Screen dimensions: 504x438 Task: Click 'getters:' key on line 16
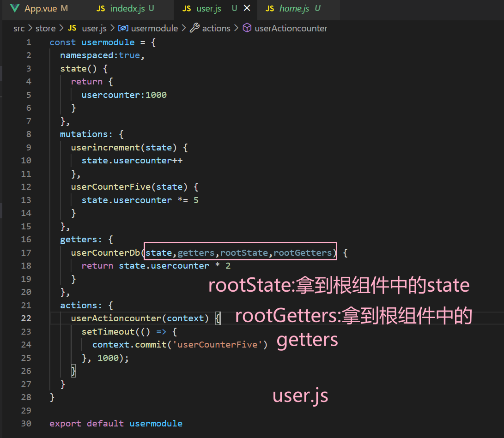81,240
